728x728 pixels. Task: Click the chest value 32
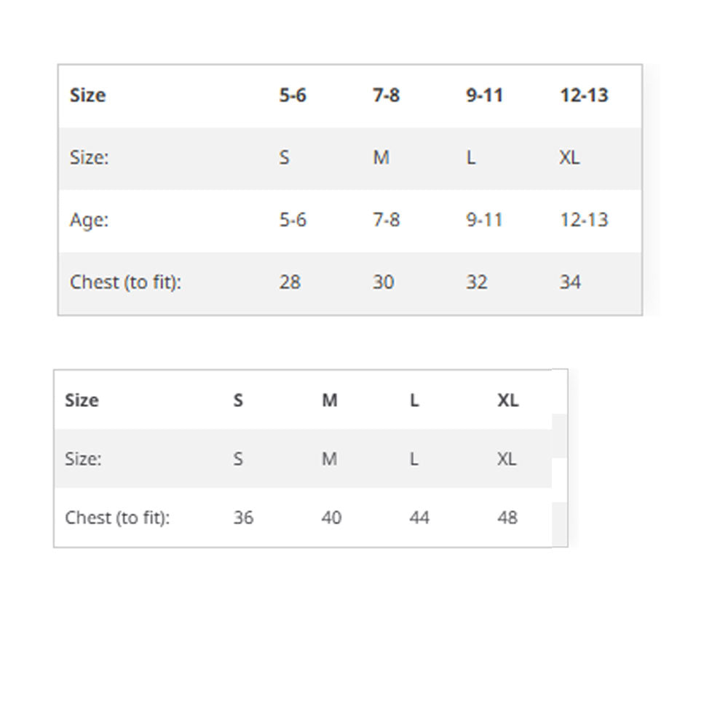(477, 282)
